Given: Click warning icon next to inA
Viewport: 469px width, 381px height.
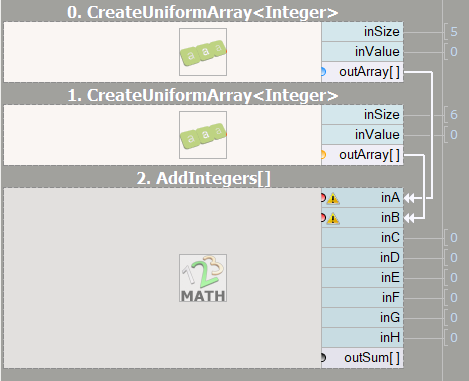Looking at the screenshot, I should coord(333,199).
